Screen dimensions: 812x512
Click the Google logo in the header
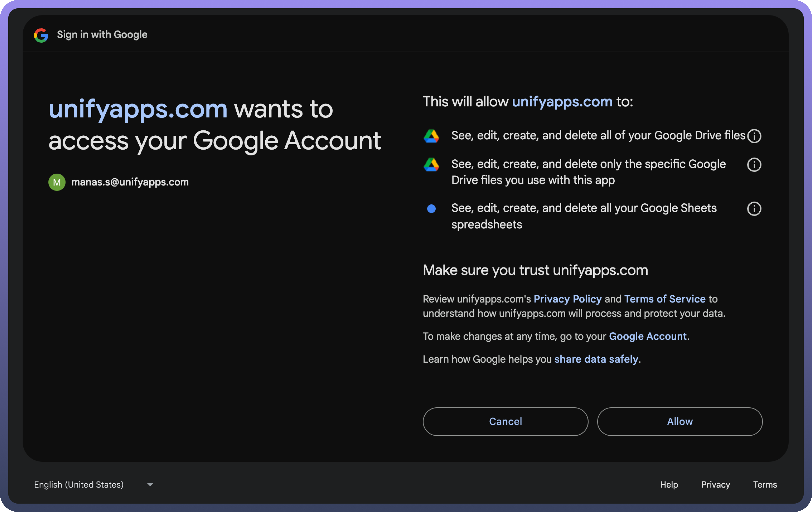click(41, 35)
